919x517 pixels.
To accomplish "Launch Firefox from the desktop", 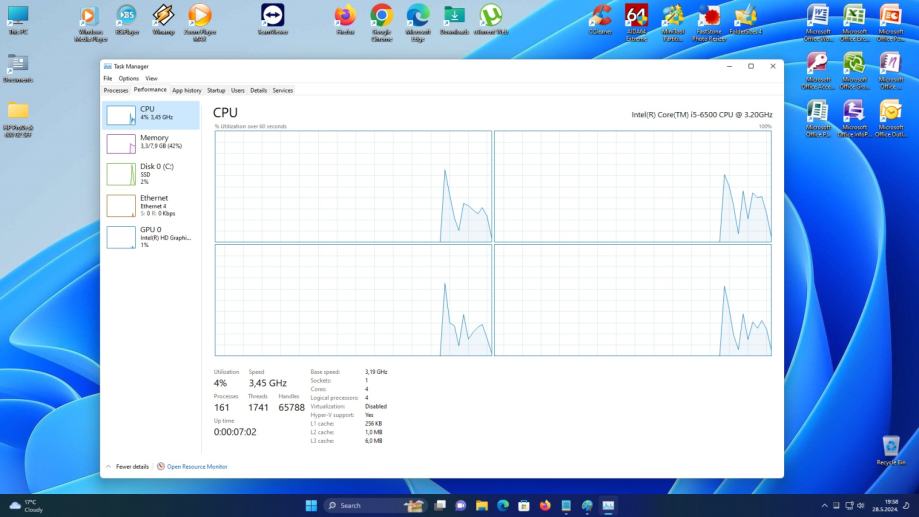I will [x=345, y=20].
